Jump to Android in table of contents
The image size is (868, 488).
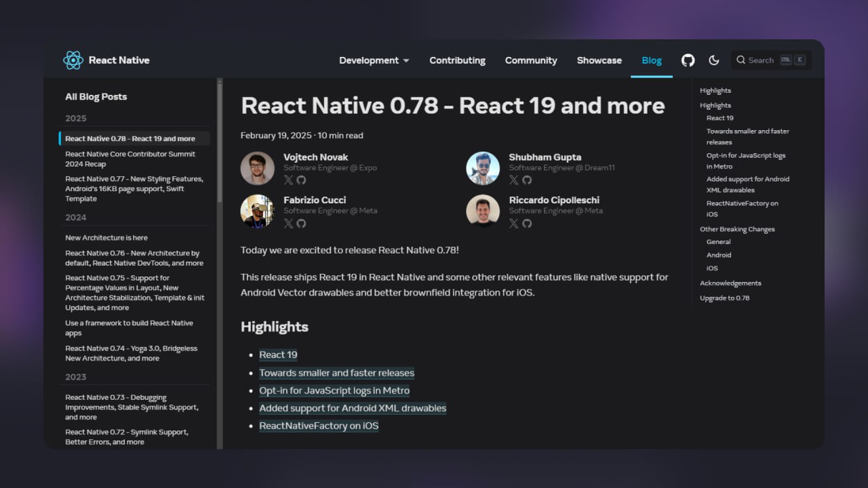point(719,256)
